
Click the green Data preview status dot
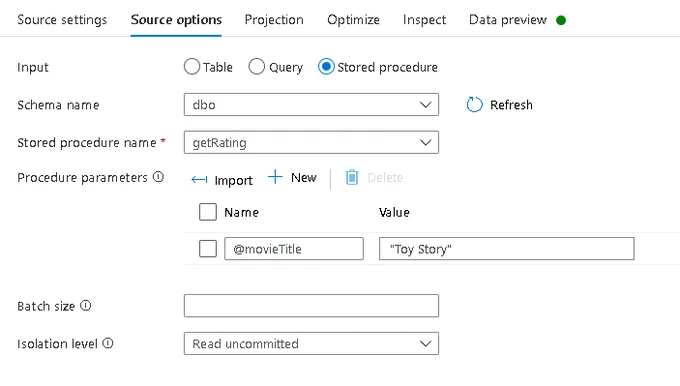[x=561, y=20]
